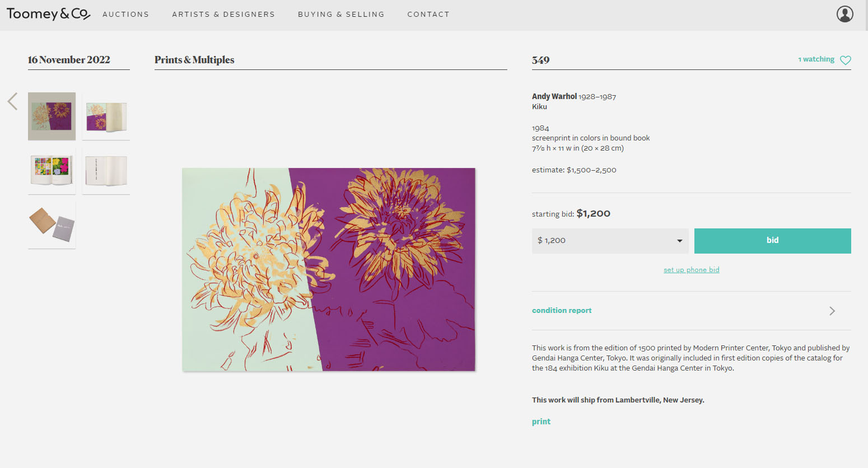Click the Toomey & Co. logo
868x468 pixels.
click(48, 14)
